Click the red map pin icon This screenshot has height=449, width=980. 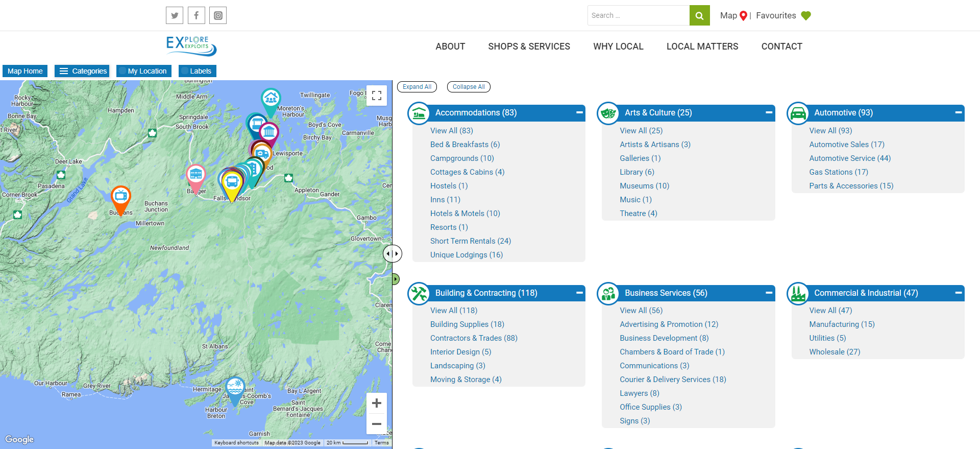(x=744, y=16)
